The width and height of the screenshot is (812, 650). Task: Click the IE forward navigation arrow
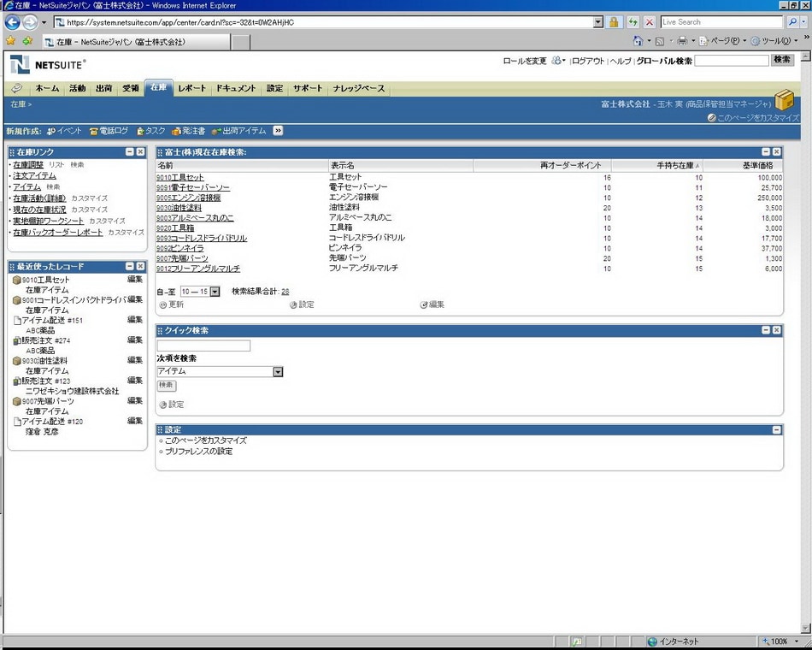[30, 22]
